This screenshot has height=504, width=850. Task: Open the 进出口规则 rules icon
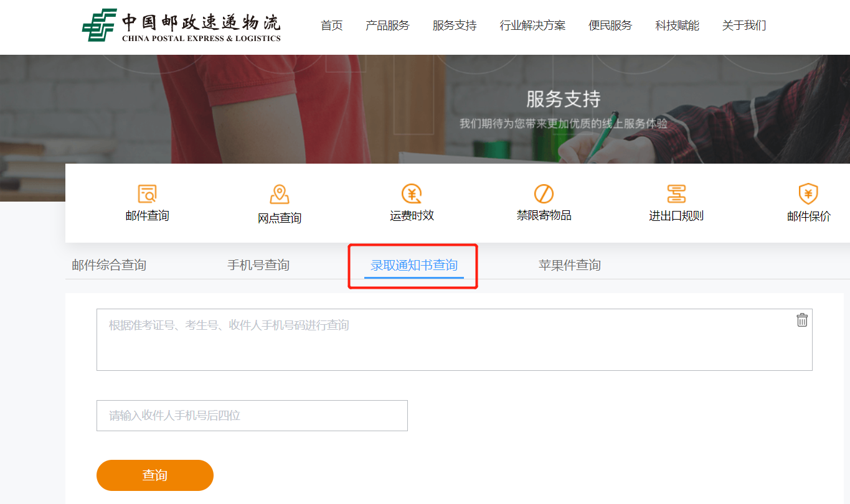676,194
